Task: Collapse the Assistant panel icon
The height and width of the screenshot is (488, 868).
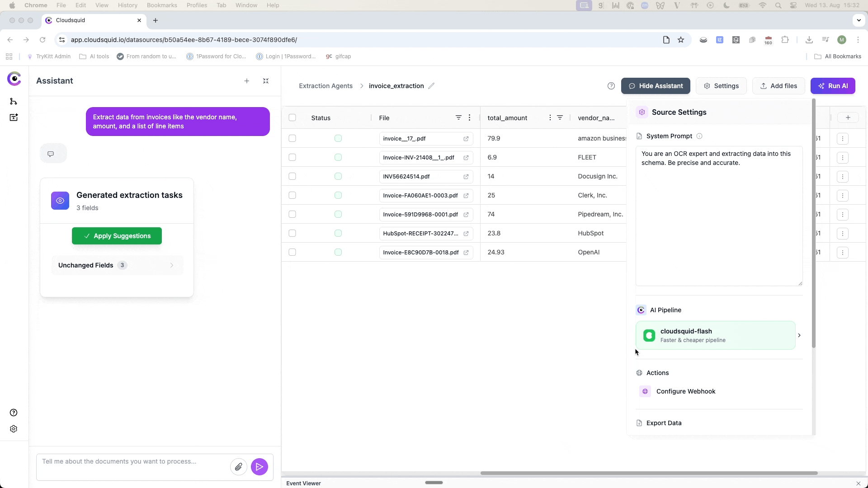Action: (x=266, y=81)
